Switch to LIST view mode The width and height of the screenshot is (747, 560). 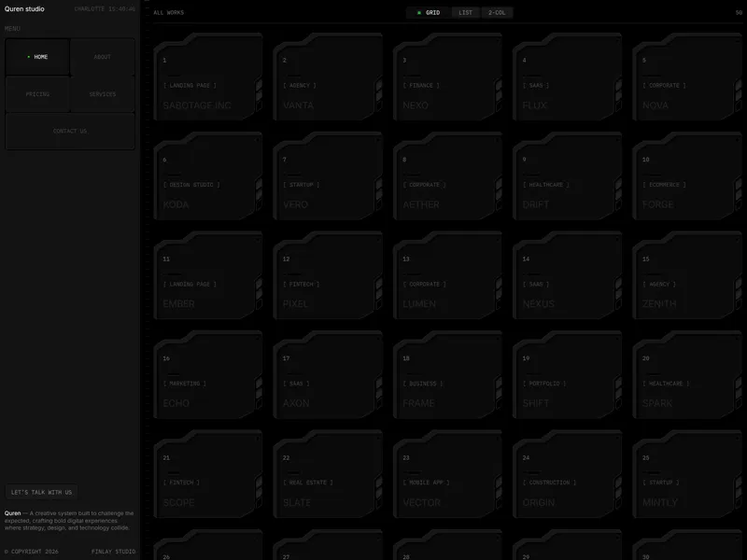[x=466, y=13]
